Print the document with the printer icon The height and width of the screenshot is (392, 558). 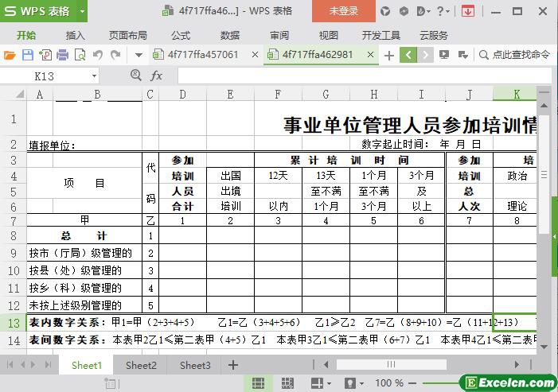(62, 55)
